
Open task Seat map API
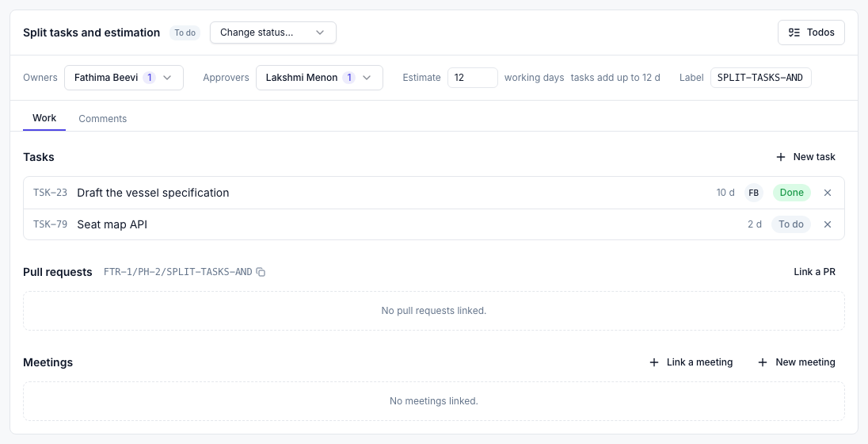112,224
